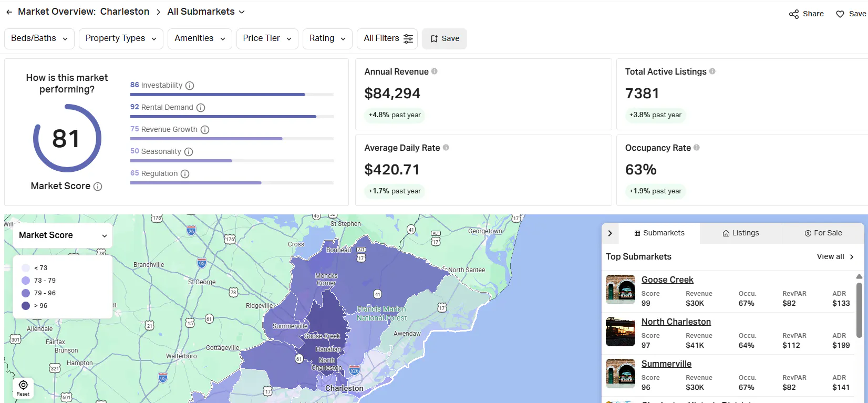The width and height of the screenshot is (868, 403).
Task: Click the Top Submarkets list scrollbar
Action: [859, 310]
